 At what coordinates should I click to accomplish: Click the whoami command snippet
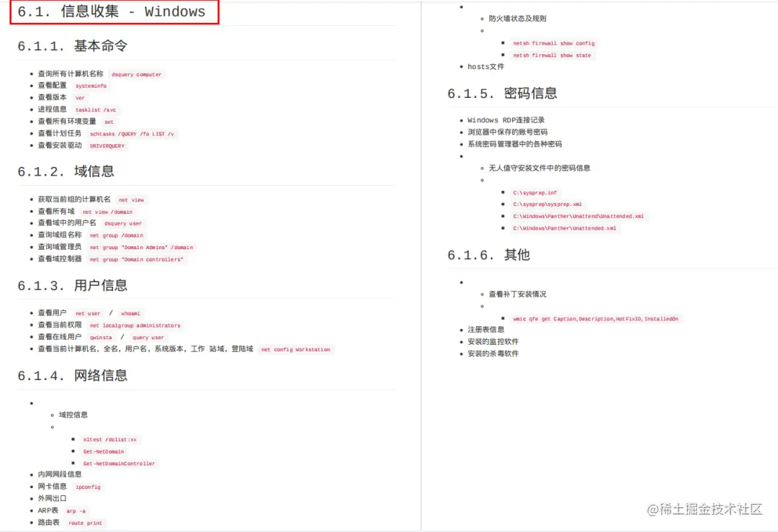[130, 313]
